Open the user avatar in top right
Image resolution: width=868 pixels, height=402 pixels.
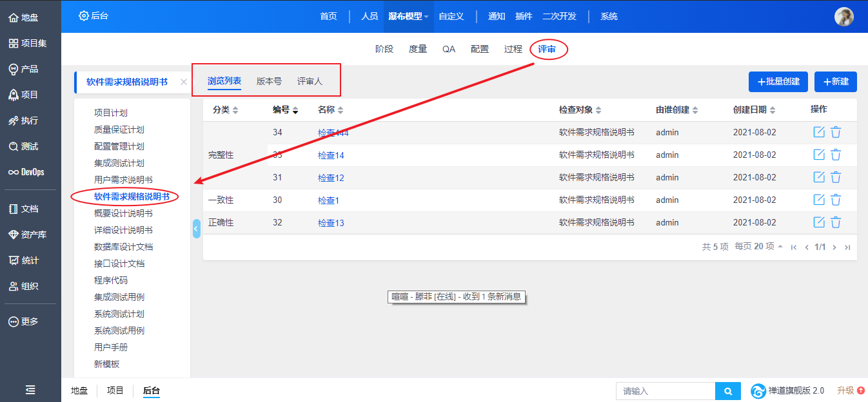[x=843, y=17]
